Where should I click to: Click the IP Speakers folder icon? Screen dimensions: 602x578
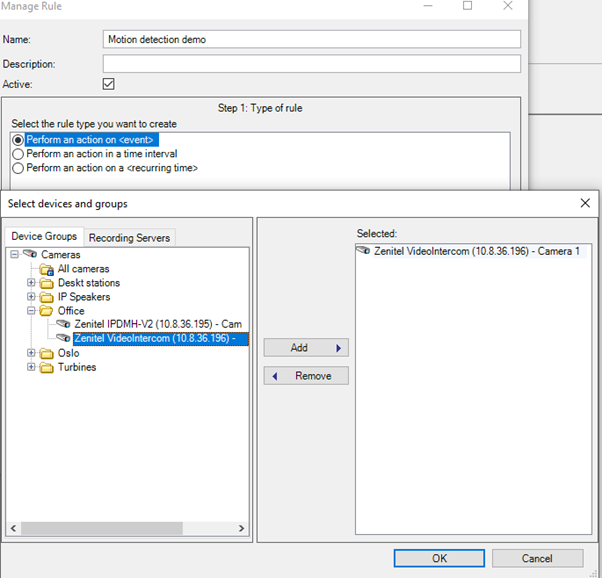46,297
